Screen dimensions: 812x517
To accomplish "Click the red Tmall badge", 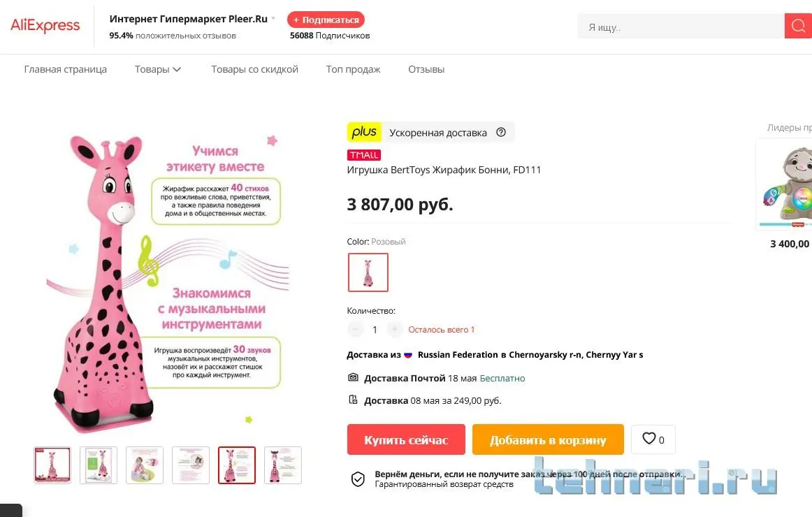I will coord(363,155).
